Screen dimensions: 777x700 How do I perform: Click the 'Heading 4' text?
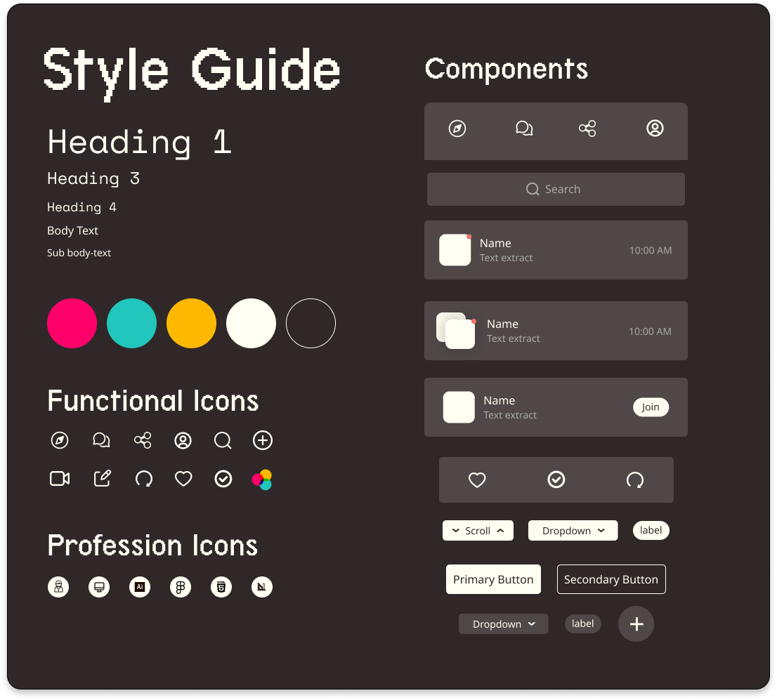[x=81, y=207]
